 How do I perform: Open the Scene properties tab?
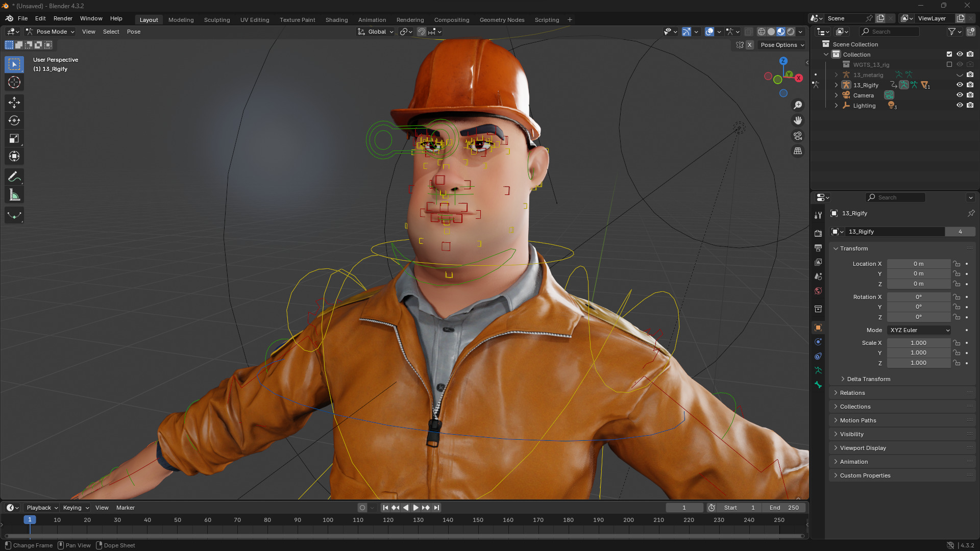point(818,276)
